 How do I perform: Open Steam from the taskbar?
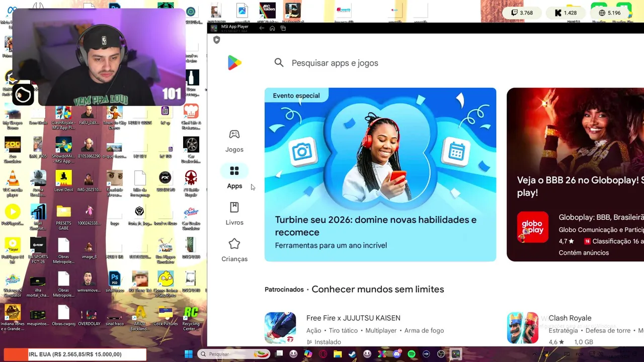click(352, 354)
